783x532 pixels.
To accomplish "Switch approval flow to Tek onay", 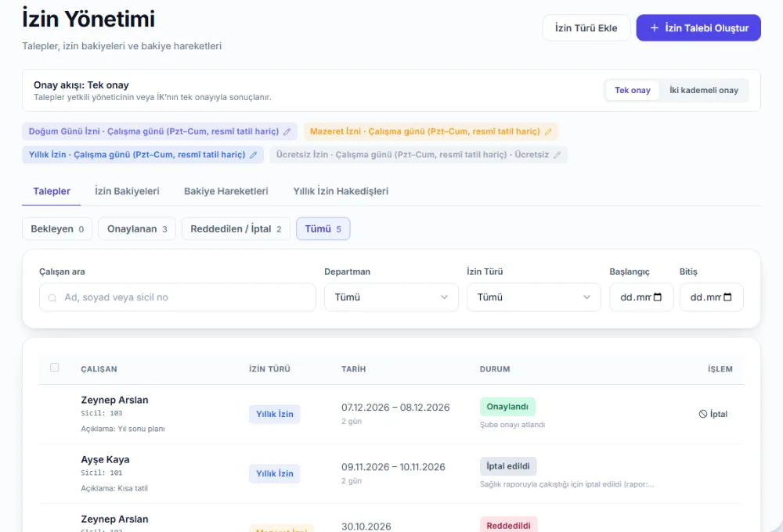I will [632, 90].
